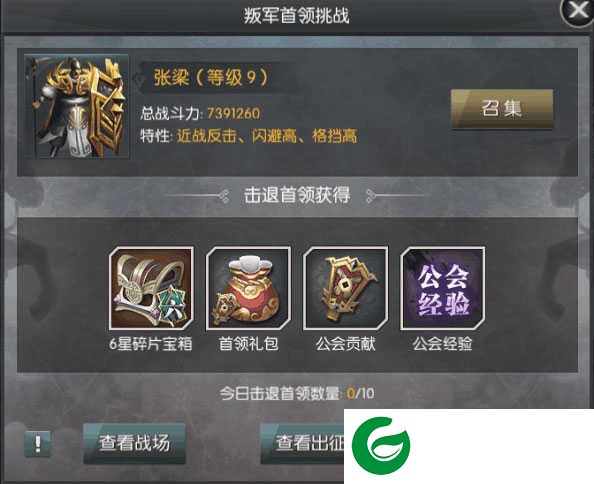Select the 张梁（等级9）name banner

click(211, 78)
